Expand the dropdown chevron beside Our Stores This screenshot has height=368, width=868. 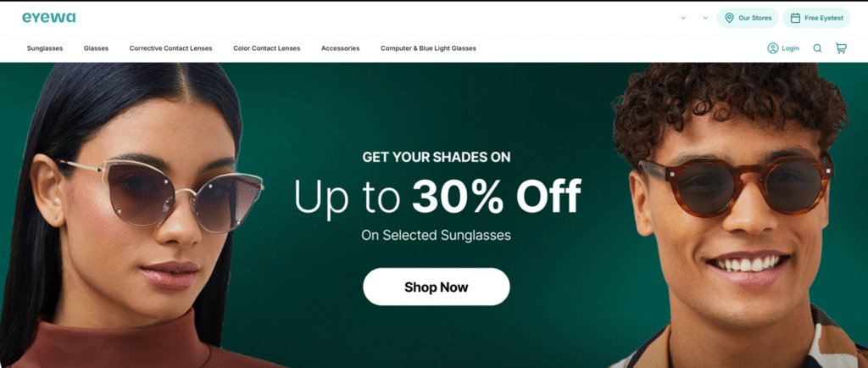coord(705,18)
